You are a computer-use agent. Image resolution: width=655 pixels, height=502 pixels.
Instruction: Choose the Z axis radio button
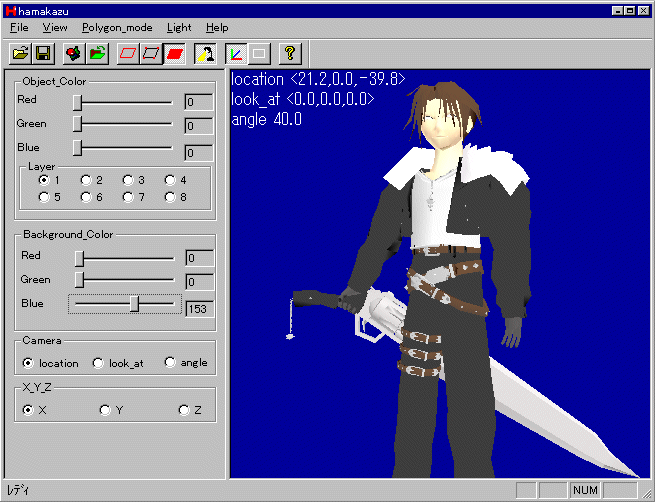pos(184,410)
